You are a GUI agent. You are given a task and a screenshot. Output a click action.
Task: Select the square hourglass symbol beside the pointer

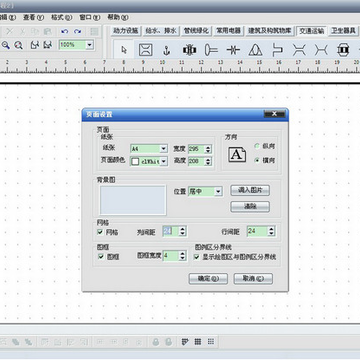146,50
